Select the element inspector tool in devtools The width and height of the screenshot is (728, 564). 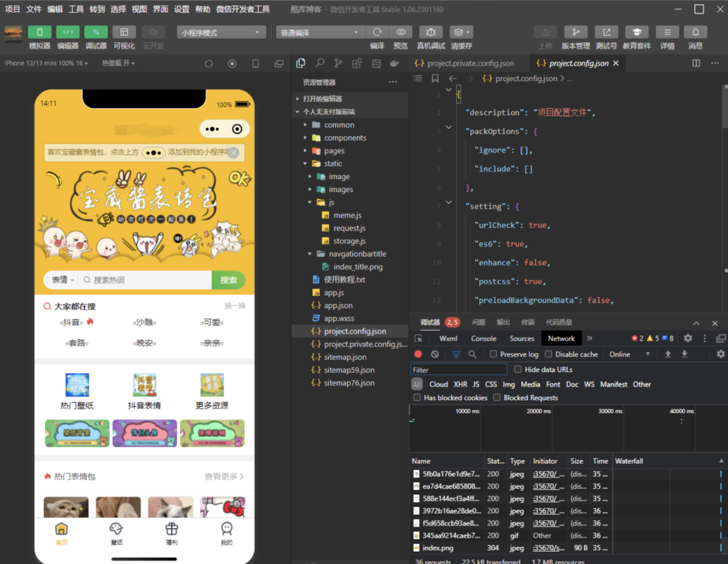(x=418, y=338)
